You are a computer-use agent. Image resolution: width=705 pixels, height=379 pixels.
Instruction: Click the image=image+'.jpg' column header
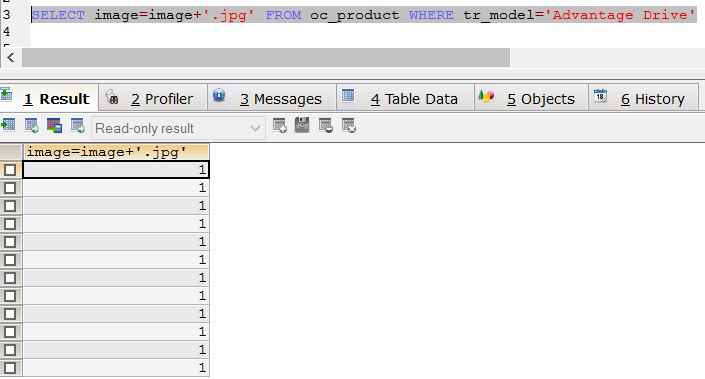click(x=116, y=152)
